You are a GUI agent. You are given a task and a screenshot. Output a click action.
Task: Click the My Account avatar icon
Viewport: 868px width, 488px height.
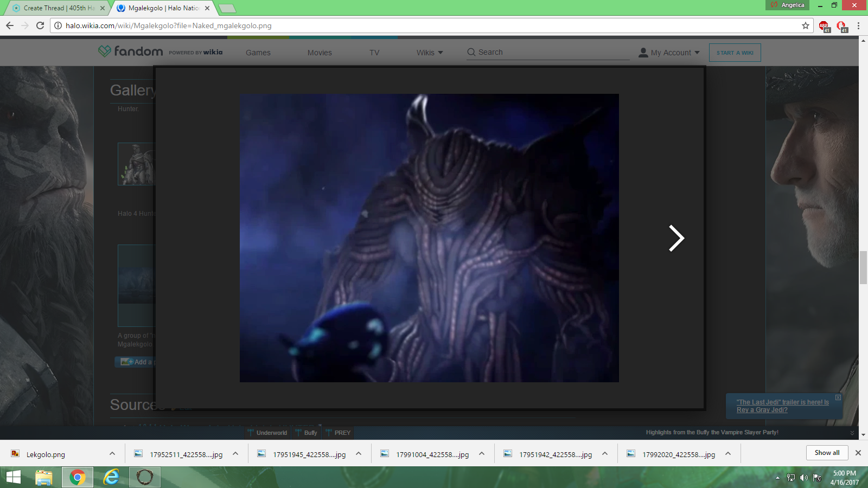point(643,52)
